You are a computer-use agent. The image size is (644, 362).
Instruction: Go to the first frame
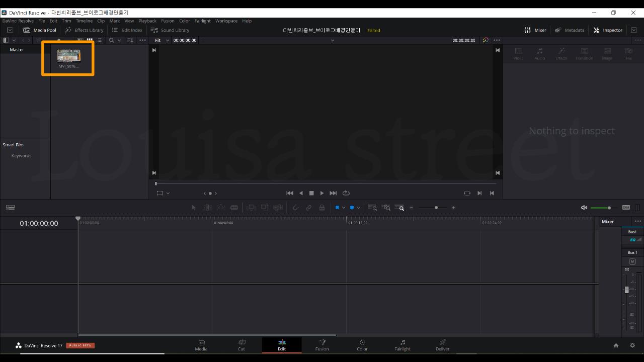pyautogui.click(x=290, y=193)
